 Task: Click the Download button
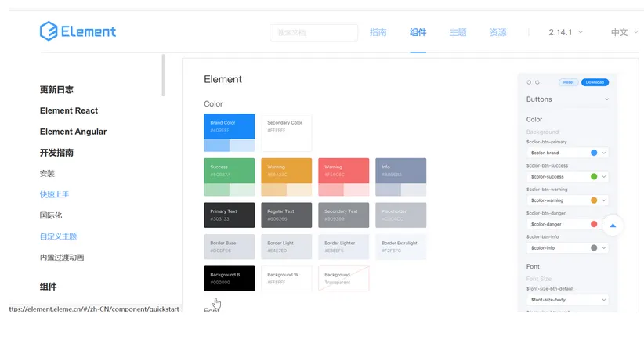click(595, 82)
